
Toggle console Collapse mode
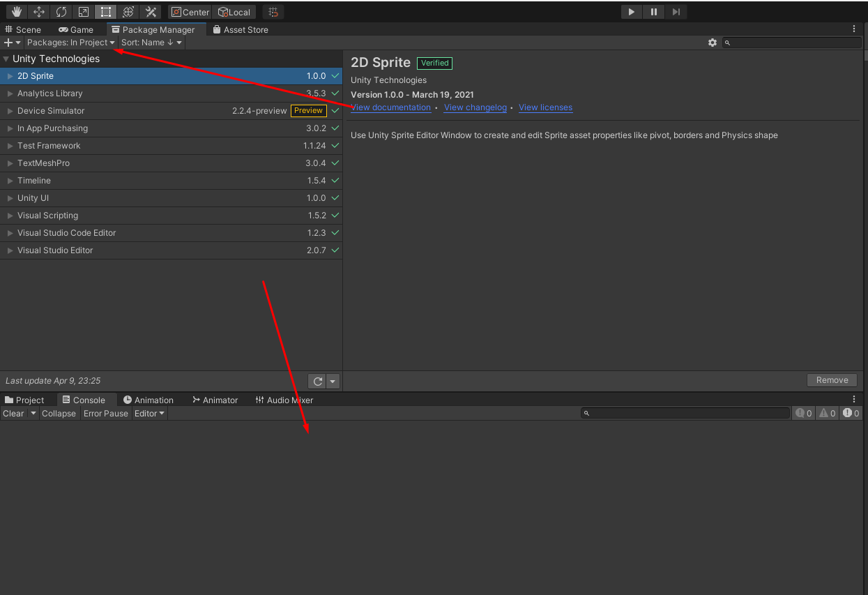59,414
